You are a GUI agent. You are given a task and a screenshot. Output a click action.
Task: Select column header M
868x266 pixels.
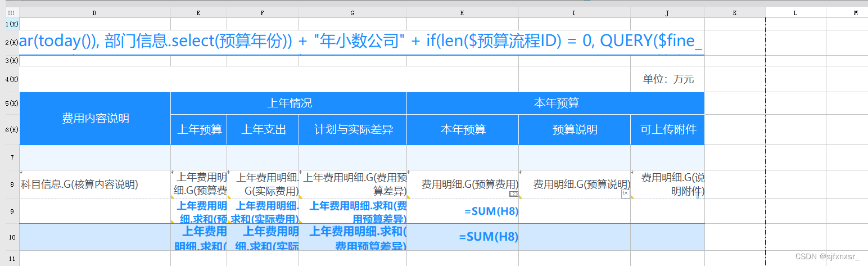click(847, 12)
